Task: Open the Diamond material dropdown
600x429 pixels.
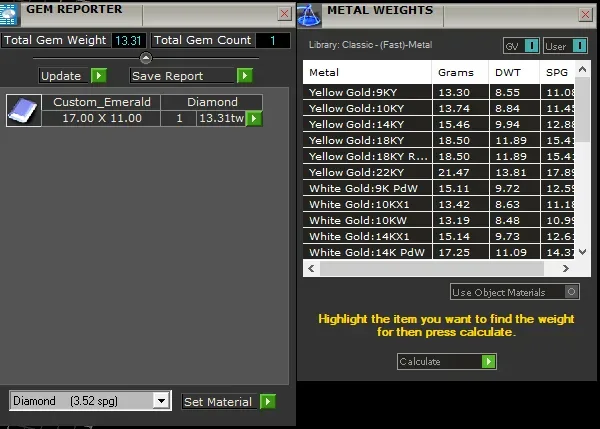Action: click(x=161, y=401)
